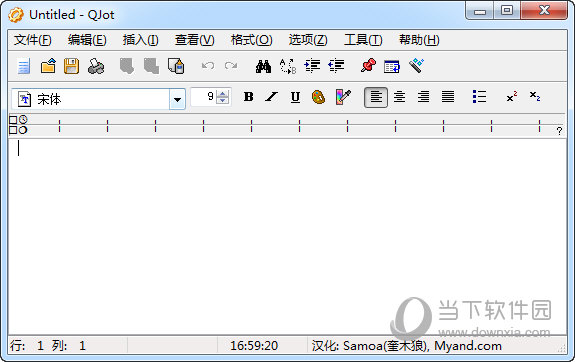575x362 pixels.
Task: Open the 查看(V) menu
Action: 194,40
